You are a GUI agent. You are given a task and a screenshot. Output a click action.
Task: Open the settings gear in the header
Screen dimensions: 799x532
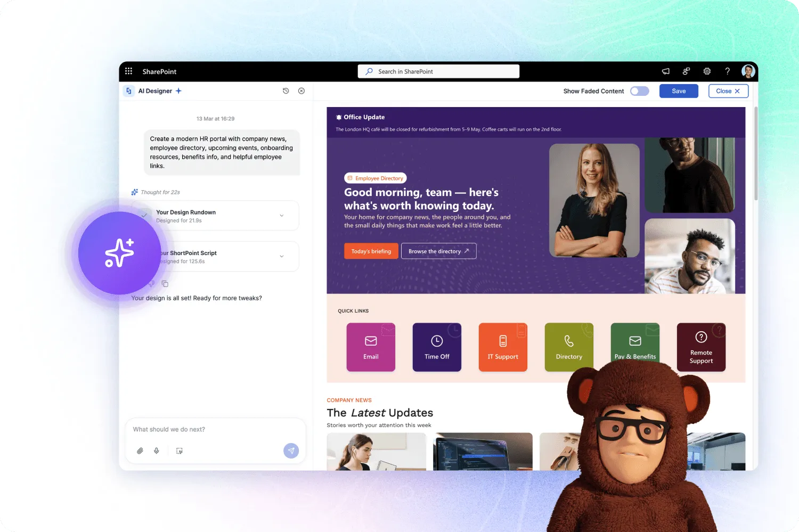(x=707, y=71)
